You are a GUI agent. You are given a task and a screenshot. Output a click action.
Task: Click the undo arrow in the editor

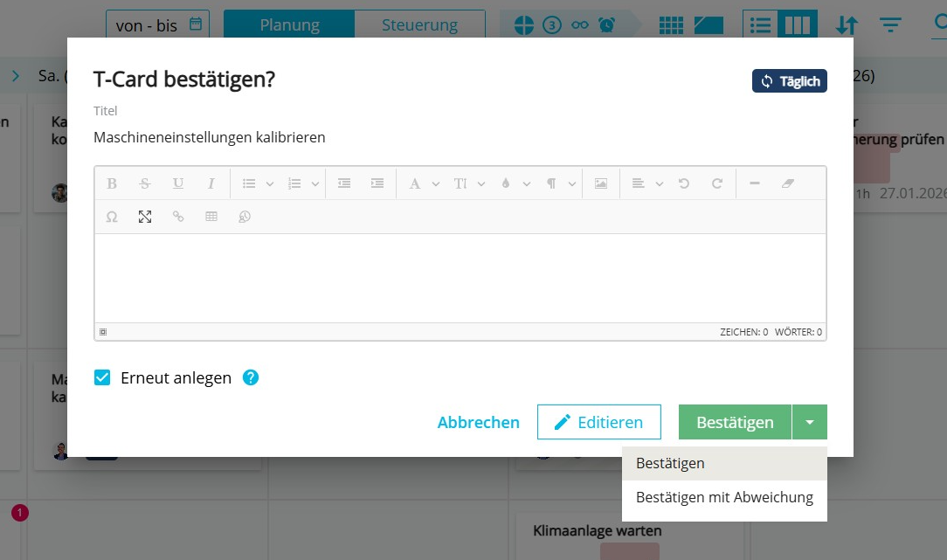point(684,183)
